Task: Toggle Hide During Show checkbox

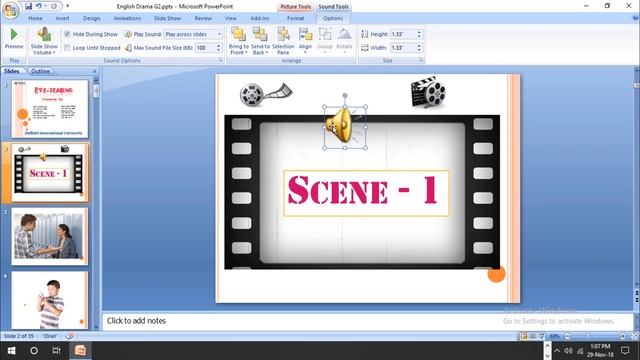Action: click(x=67, y=34)
